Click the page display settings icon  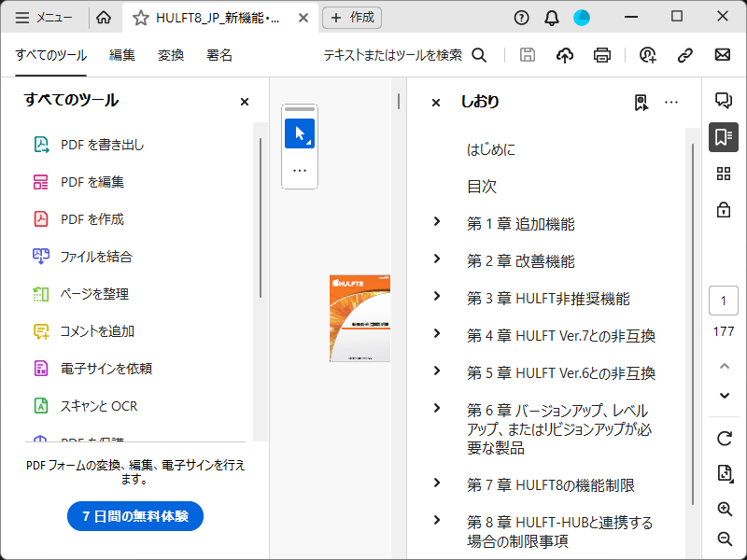point(725,473)
